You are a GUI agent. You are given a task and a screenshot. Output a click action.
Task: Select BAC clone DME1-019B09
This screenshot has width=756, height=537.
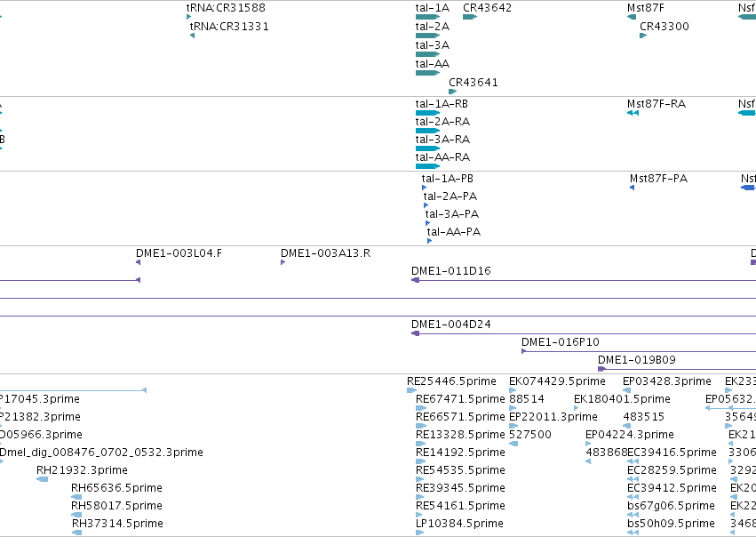click(x=677, y=370)
